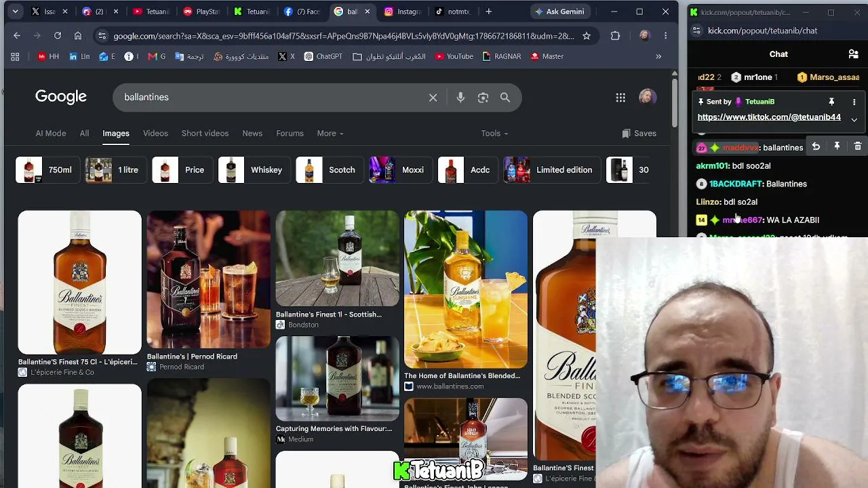Clear the ballantines search query
868x488 pixels.
(x=433, y=98)
